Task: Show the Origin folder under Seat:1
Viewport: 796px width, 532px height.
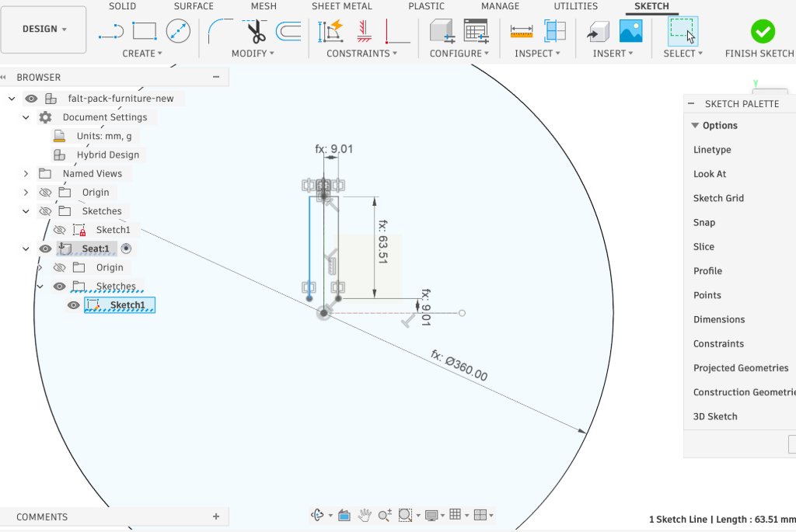Action: (59, 267)
